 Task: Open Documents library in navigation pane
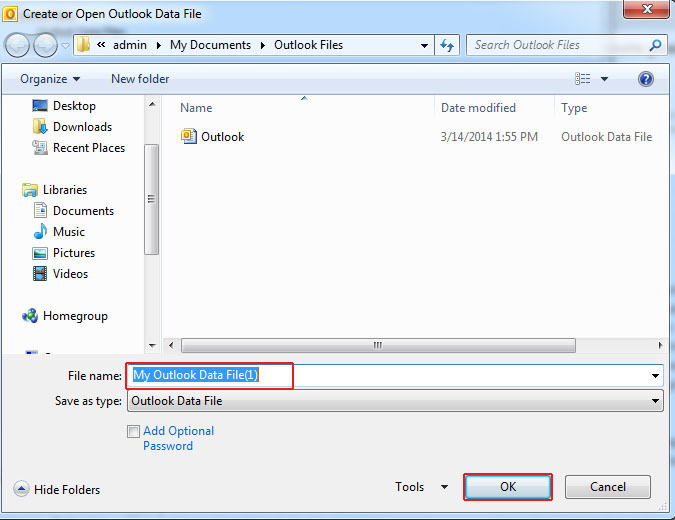point(83,211)
